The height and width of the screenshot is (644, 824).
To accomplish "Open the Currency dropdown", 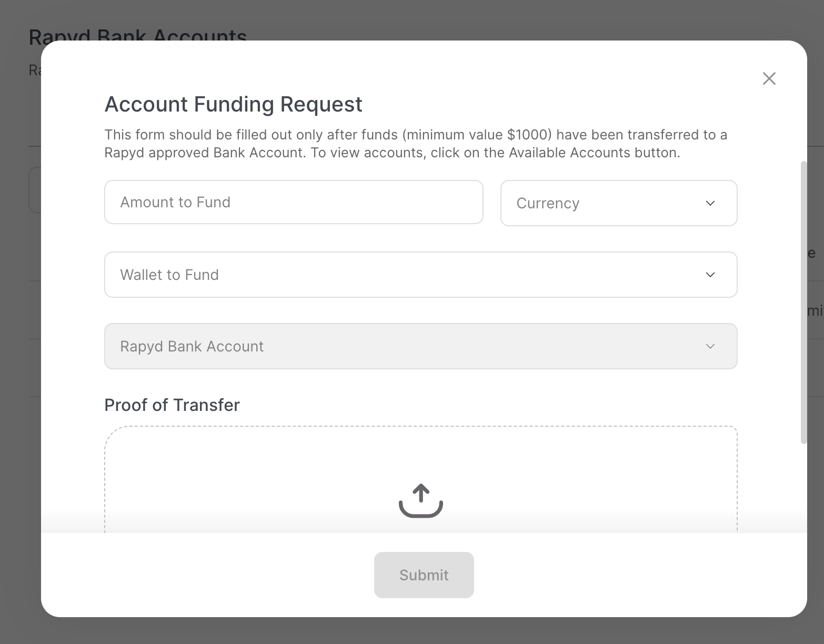I will coord(618,203).
